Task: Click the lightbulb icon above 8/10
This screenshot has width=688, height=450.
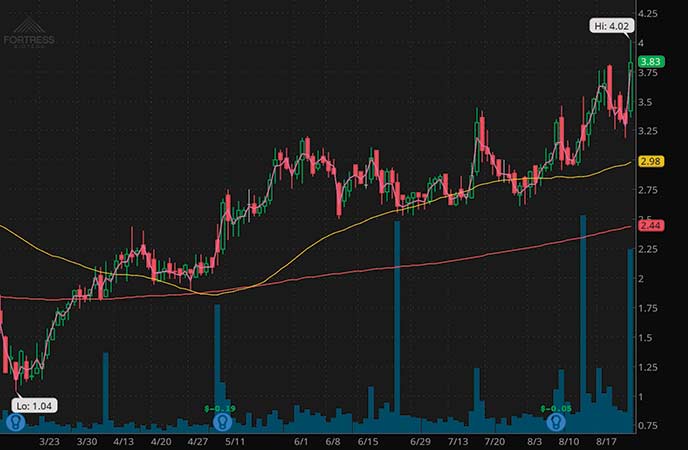Action: pos(556,422)
